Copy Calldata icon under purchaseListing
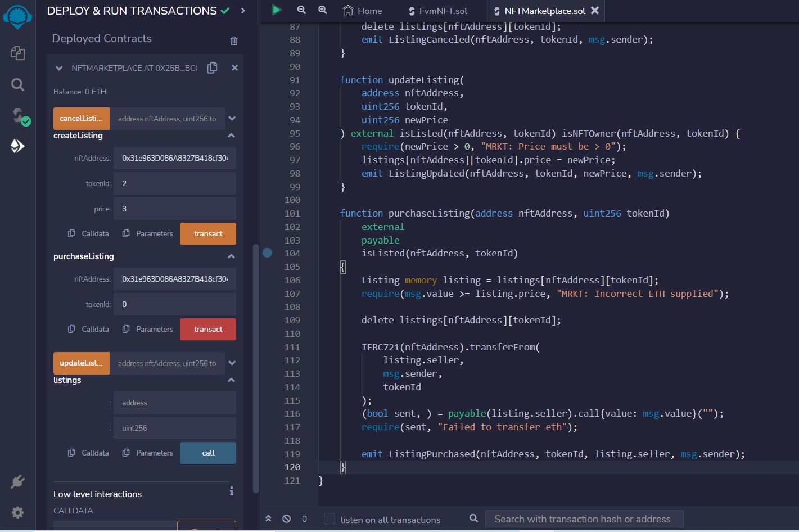Image resolution: width=799 pixels, height=532 pixels. [x=71, y=329]
